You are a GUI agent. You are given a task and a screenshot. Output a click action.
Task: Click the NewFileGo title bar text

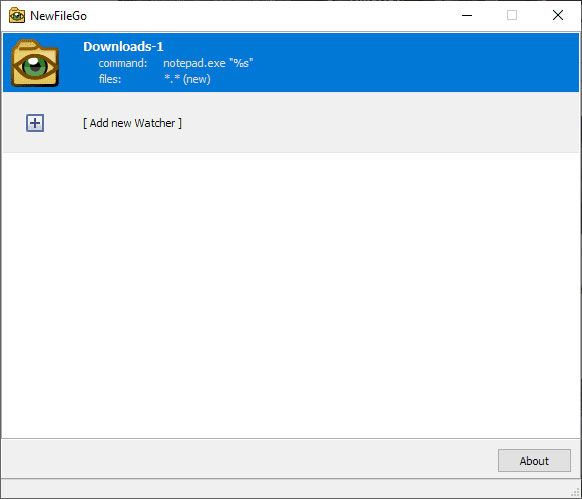[x=58, y=16]
